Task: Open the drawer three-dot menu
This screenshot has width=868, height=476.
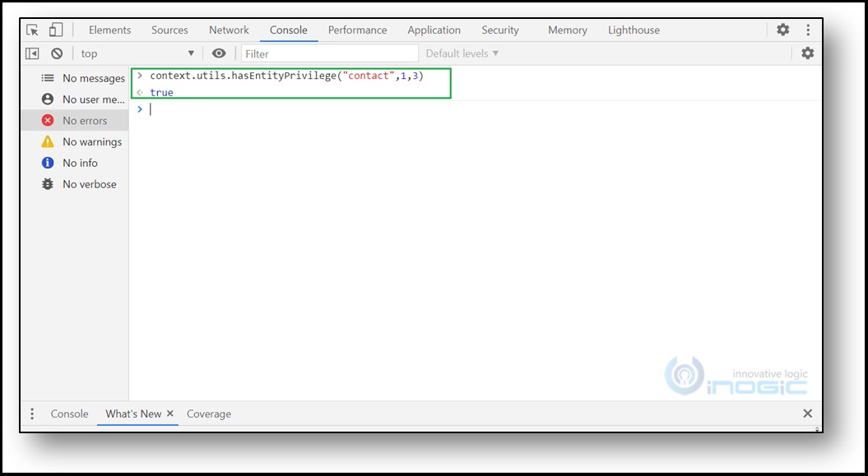Action: coord(32,414)
